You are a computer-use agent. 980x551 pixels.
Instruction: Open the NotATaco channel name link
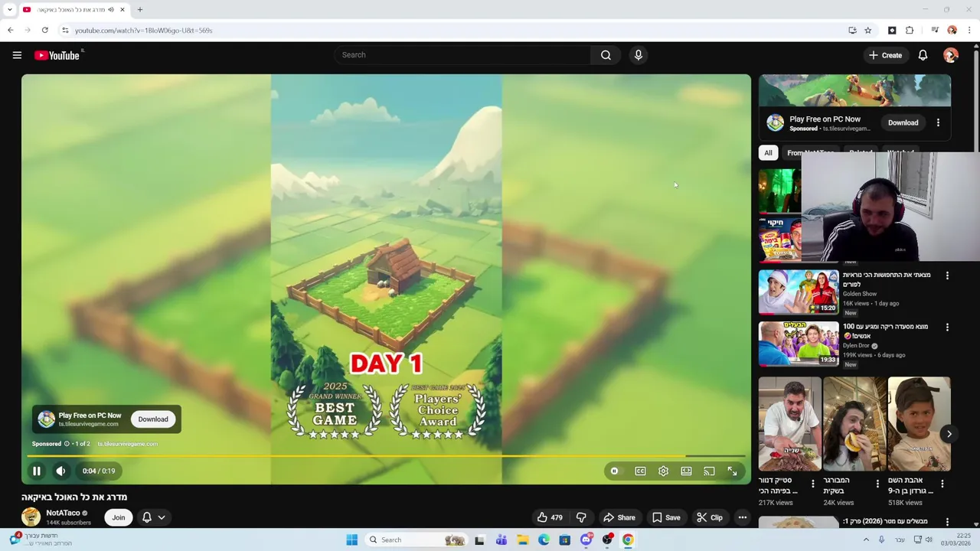tap(63, 513)
